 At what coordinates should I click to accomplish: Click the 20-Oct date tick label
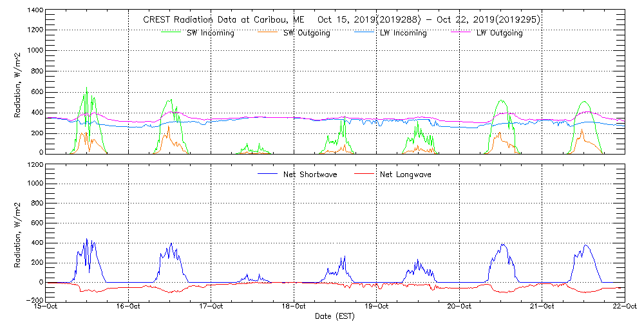coord(459,307)
